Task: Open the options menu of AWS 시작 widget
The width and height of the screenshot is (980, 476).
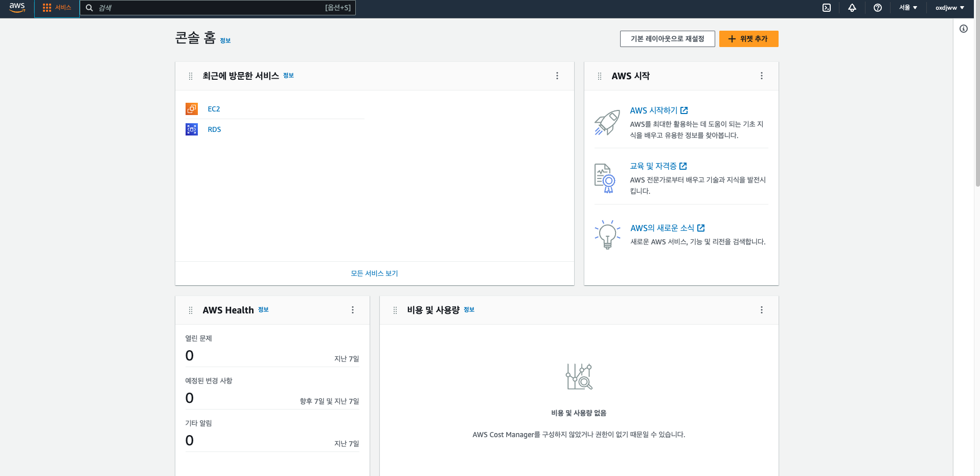Action: (762, 76)
